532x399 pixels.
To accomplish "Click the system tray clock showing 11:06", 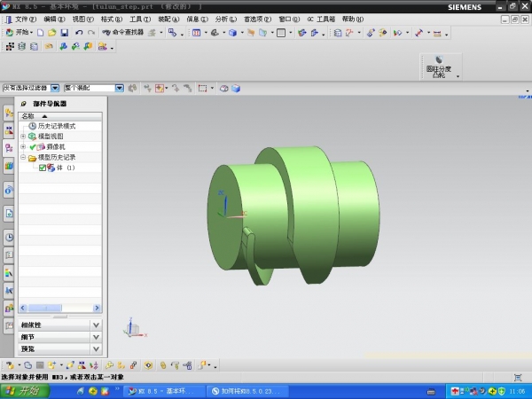I will click(517, 392).
